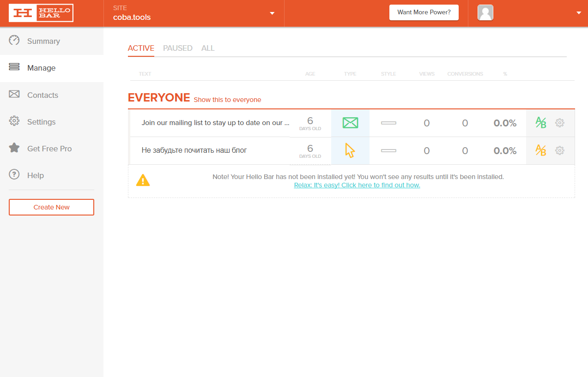Click the Help question mark icon
The width and height of the screenshot is (588, 377).
(x=14, y=174)
